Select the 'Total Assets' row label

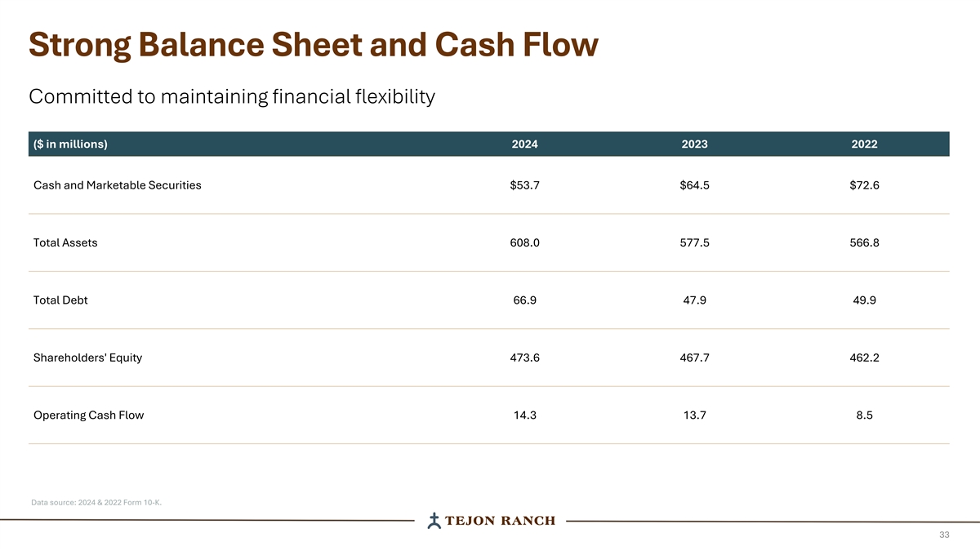click(x=65, y=242)
